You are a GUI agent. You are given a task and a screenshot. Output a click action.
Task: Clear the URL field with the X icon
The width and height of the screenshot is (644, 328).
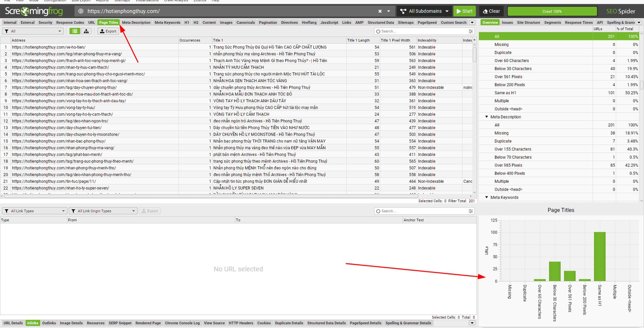pyautogui.click(x=380, y=11)
